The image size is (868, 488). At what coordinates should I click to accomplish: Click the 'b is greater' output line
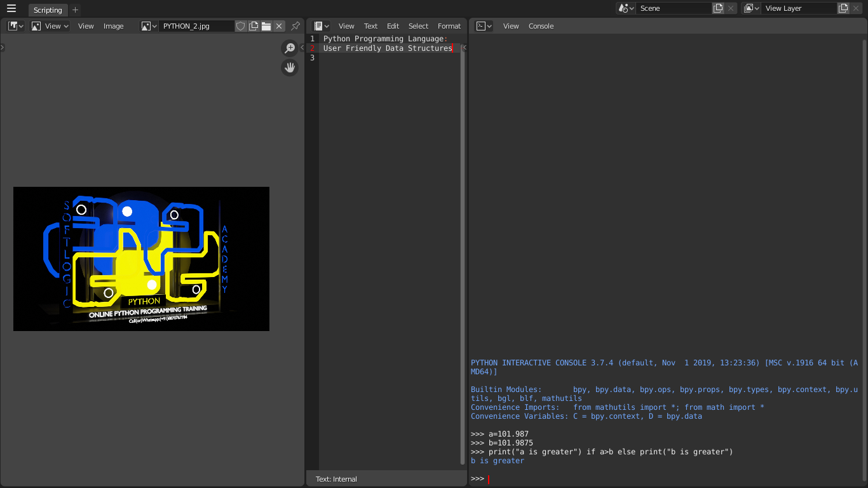pyautogui.click(x=498, y=461)
